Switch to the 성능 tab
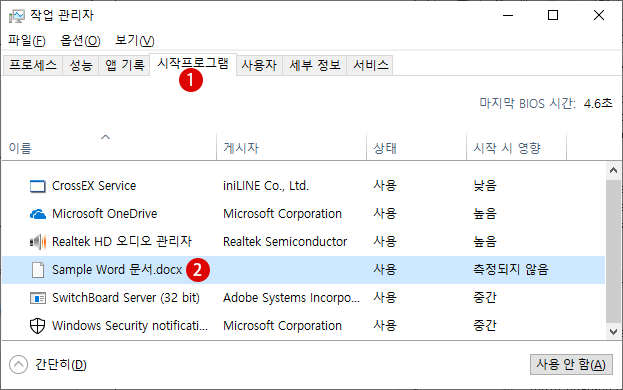This screenshot has width=623, height=390. pos(81,65)
